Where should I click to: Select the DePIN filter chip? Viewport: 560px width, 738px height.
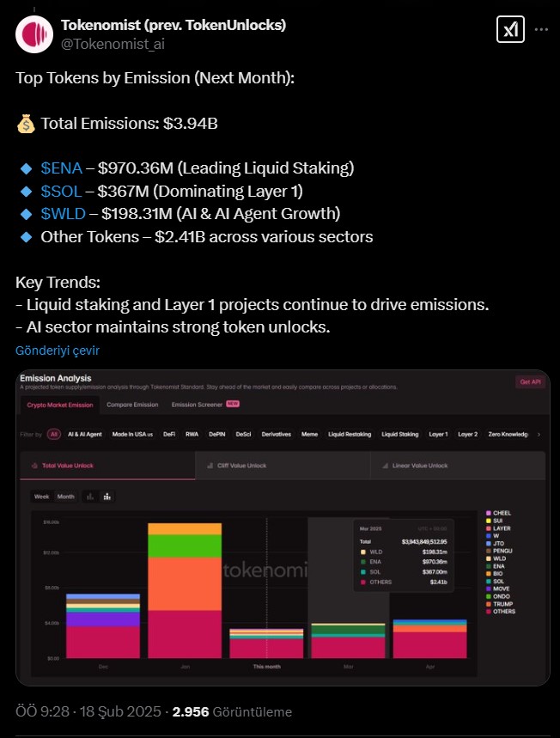(x=217, y=435)
